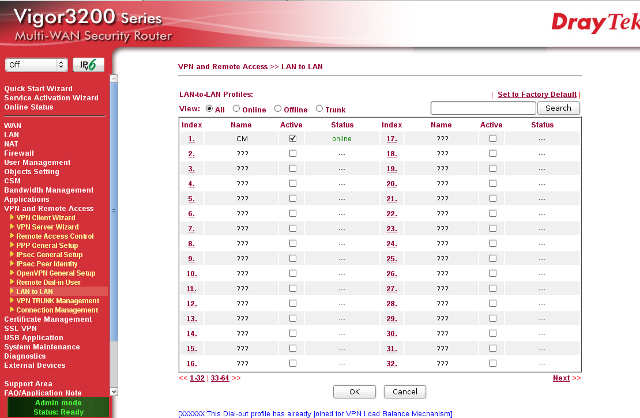
Task: Open the Off mode dropdown
Action: click(36, 64)
